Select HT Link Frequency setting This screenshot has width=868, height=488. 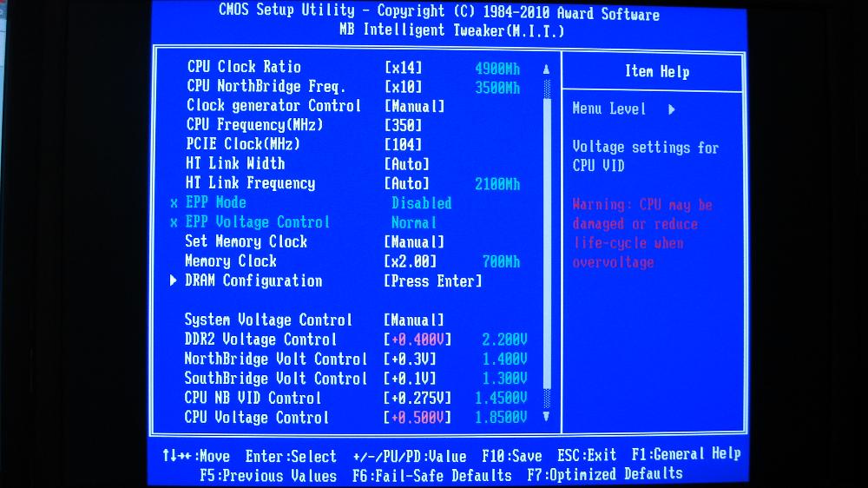coord(250,183)
